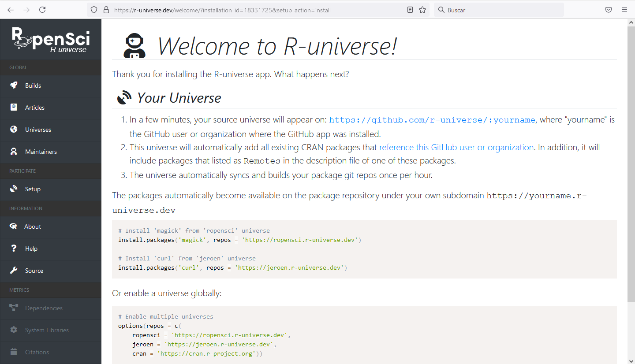Toggle reader view for the page
The height and width of the screenshot is (364, 635).
tap(410, 10)
